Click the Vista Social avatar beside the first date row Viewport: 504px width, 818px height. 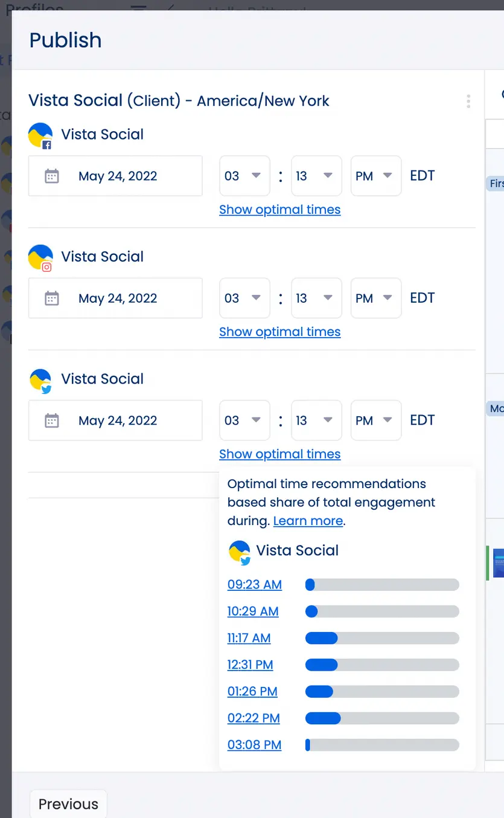tap(40, 134)
